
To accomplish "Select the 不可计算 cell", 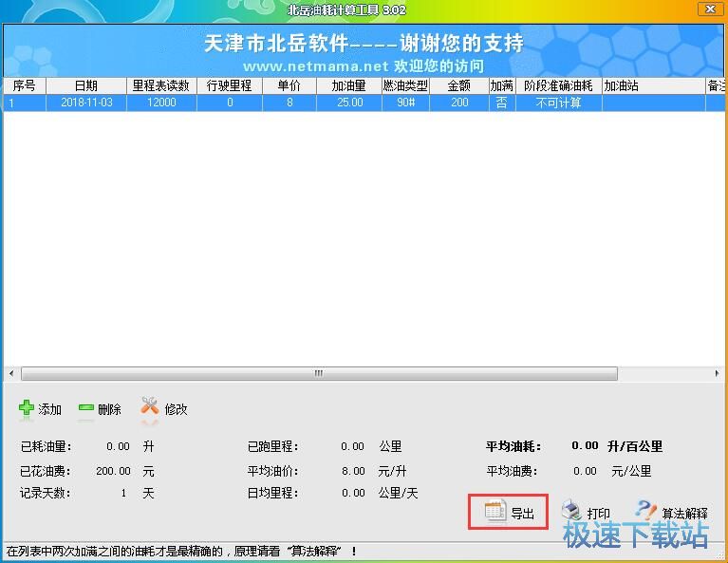I will tap(558, 103).
